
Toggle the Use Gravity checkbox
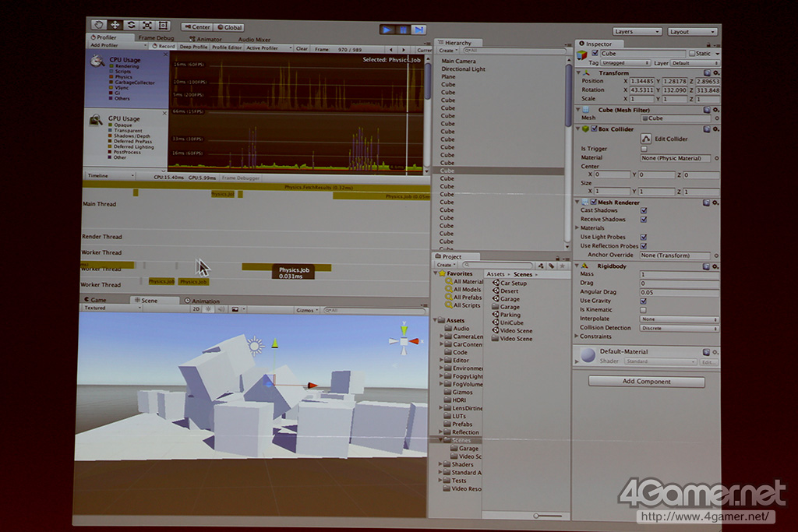[643, 301]
